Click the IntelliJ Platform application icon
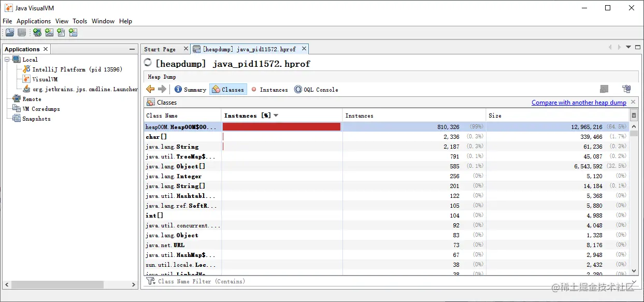The height and width of the screenshot is (302, 644). [x=27, y=69]
